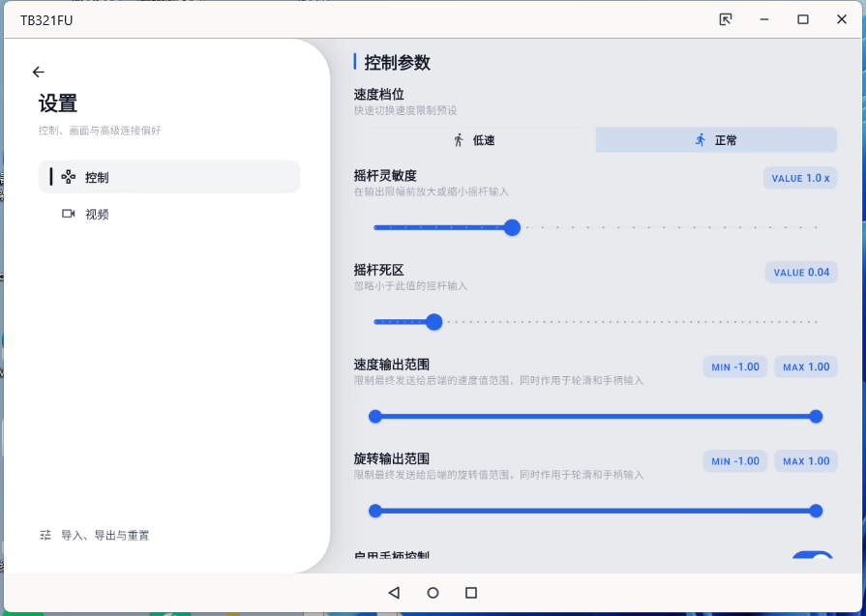Click the sliders icon next to 导入、导出与重置
Screen dimensions: 866x616
[x=45, y=535]
